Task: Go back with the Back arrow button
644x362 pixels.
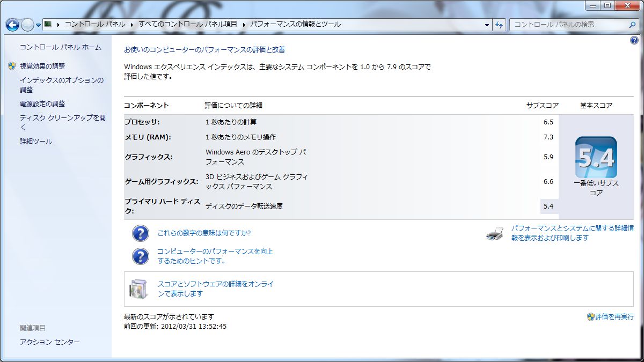Action: 12,24
